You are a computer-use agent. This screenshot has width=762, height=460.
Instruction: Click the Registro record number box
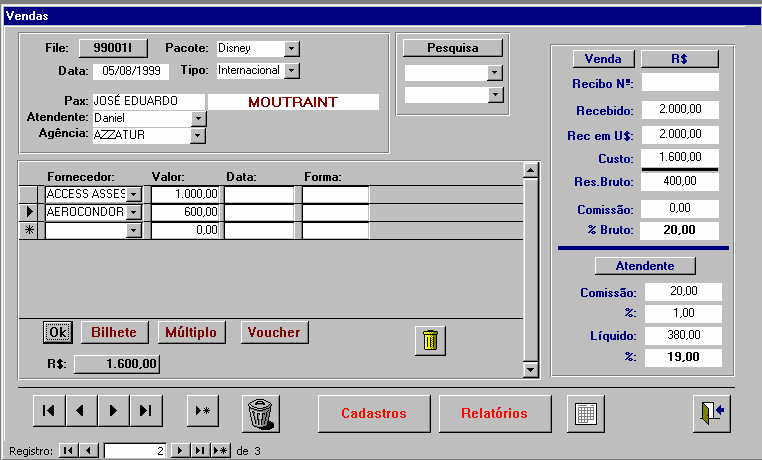[135, 451]
